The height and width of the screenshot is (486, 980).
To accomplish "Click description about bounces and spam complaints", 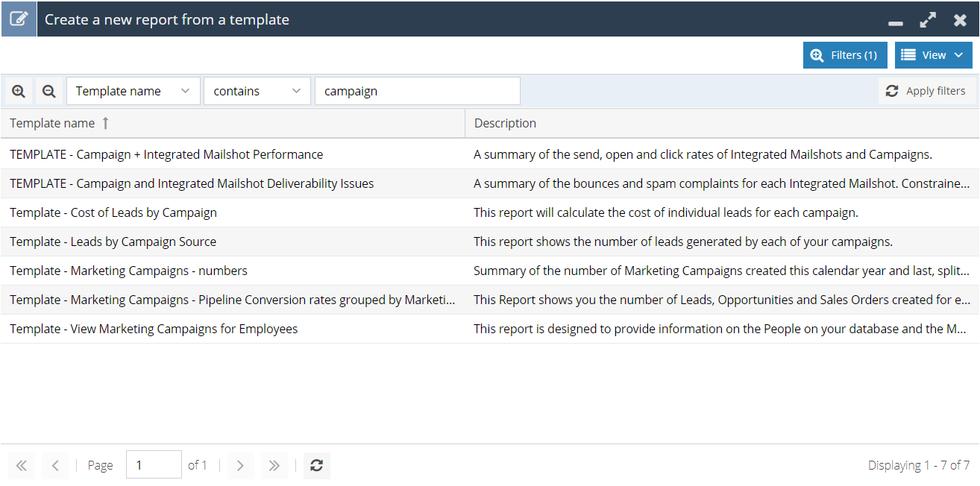I will click(722, 183).
